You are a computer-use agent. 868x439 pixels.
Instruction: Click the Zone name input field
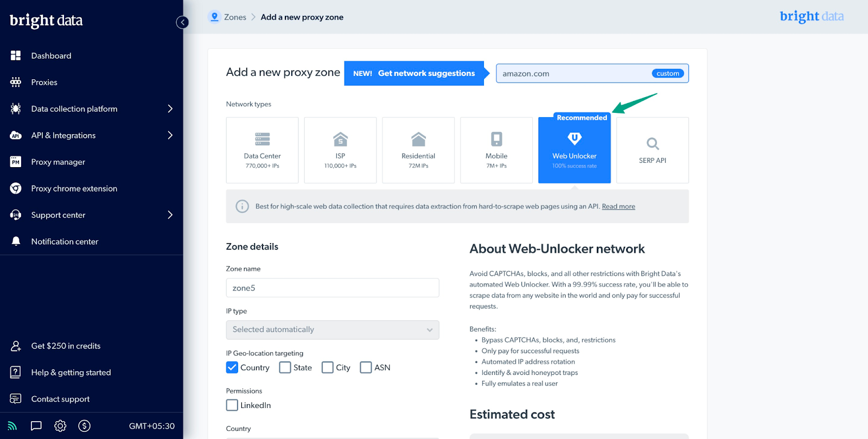(x=333, y=288)
